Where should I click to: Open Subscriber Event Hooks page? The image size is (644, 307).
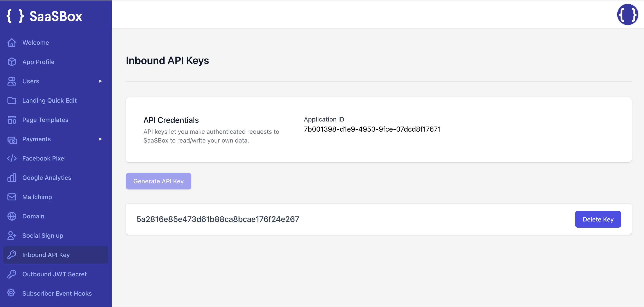[55, 293]
